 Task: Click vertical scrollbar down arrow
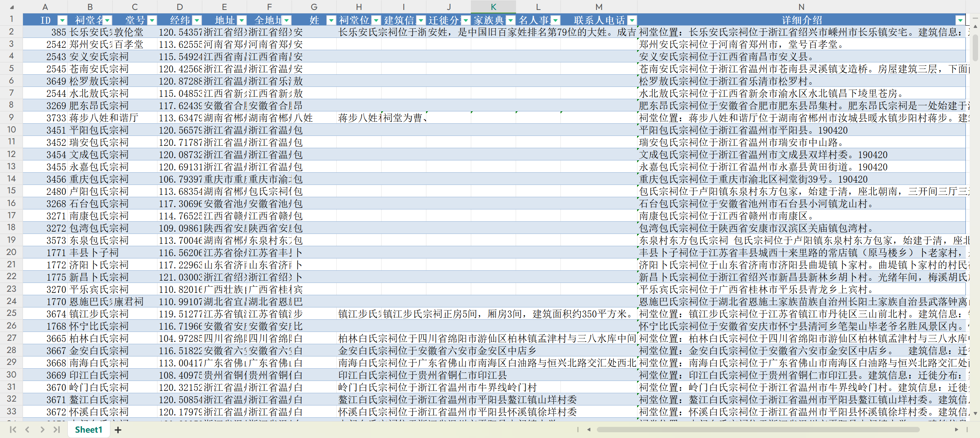pos(975,413)
